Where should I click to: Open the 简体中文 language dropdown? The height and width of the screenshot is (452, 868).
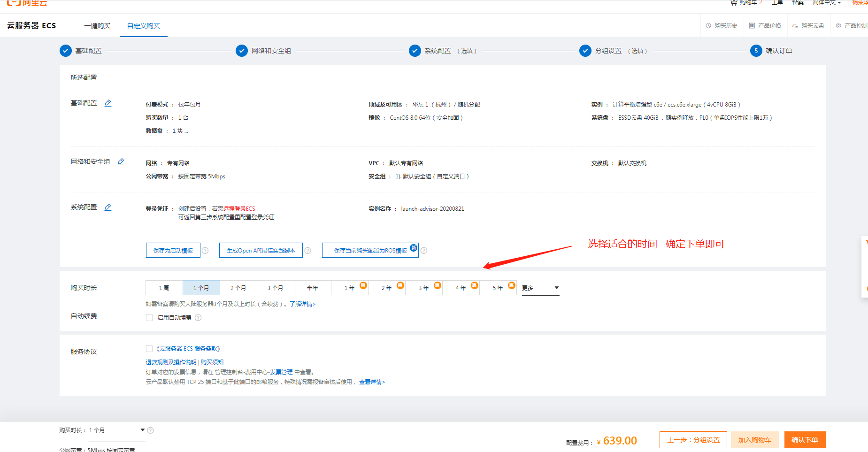tap(827, 2)
